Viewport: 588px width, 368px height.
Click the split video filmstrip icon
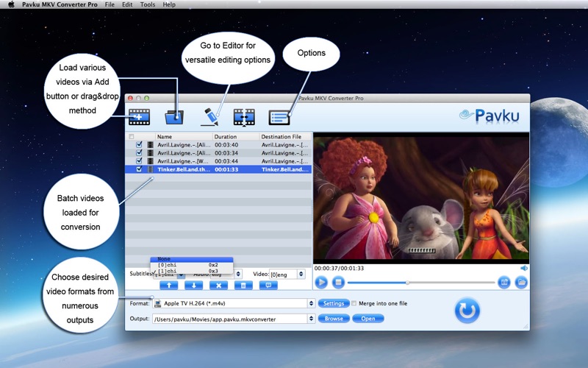(244, 117)
